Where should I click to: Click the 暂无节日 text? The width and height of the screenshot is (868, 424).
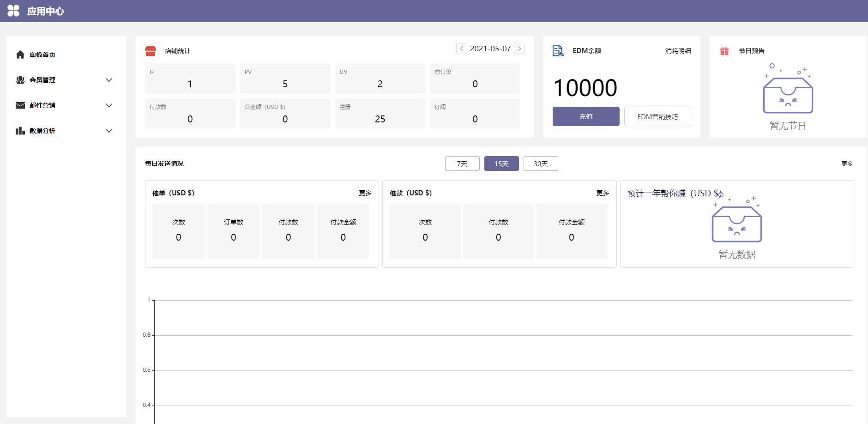point(788,126)
